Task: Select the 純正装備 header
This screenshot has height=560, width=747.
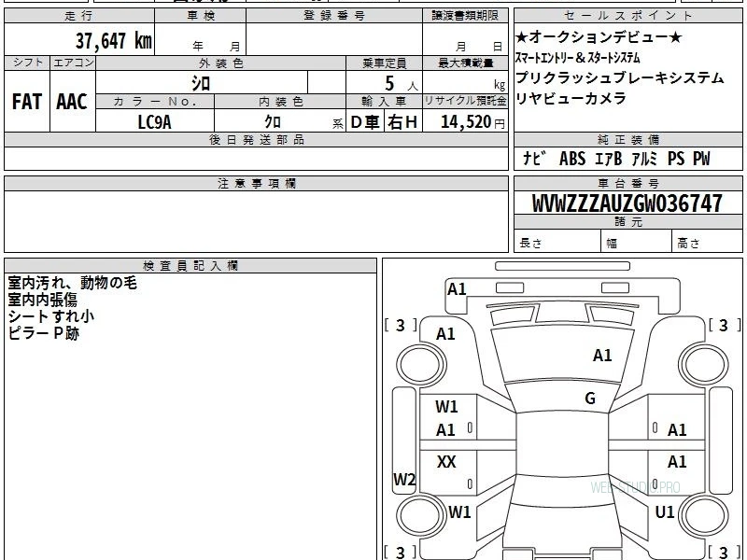Action: pyautogui.click(x=627, y=139)
